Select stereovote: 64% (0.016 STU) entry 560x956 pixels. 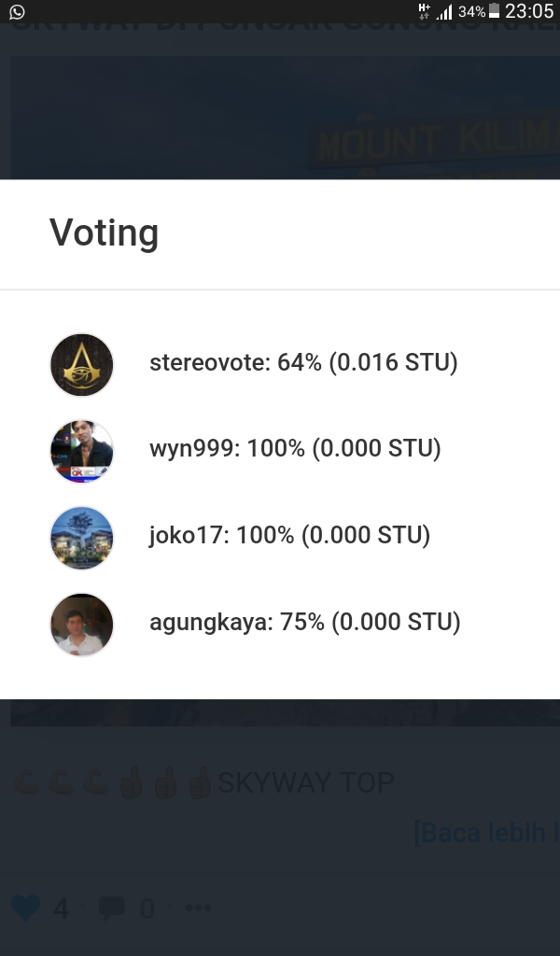point(303,363)
